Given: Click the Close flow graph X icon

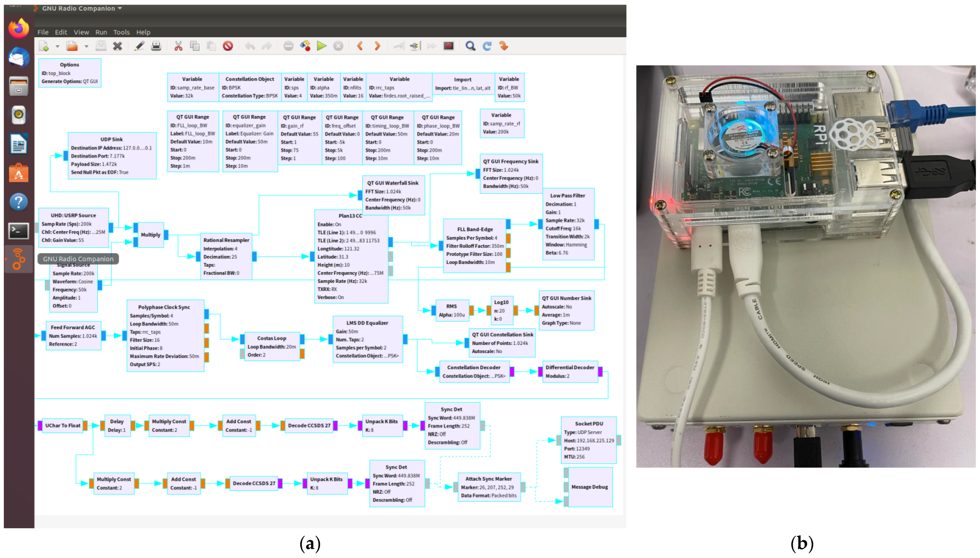Looking at the screenshot, I should click(x=117, y=46).
